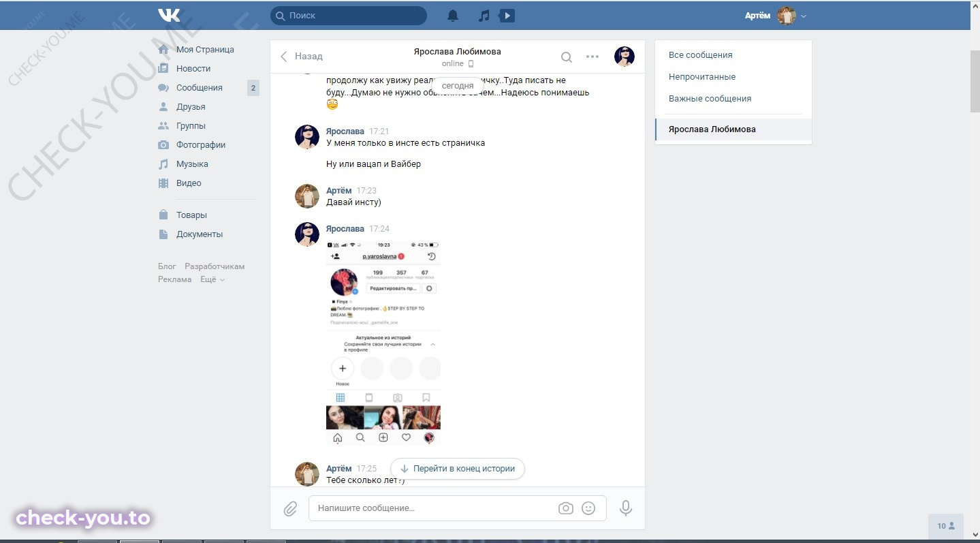Image resolution: width=980 pixels, height=543 pixels.
Task: Click Артём's name on the 17:23 message
Action: click(339, 191)
